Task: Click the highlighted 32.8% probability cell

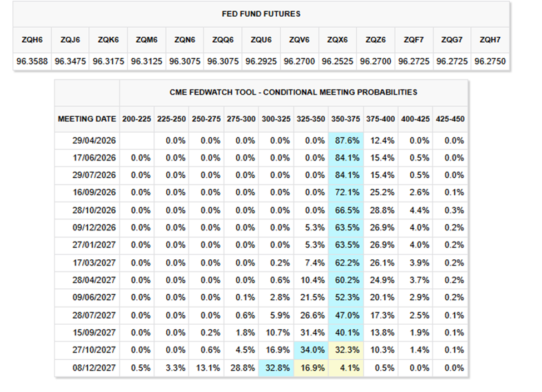Action: tap(276, 368)
